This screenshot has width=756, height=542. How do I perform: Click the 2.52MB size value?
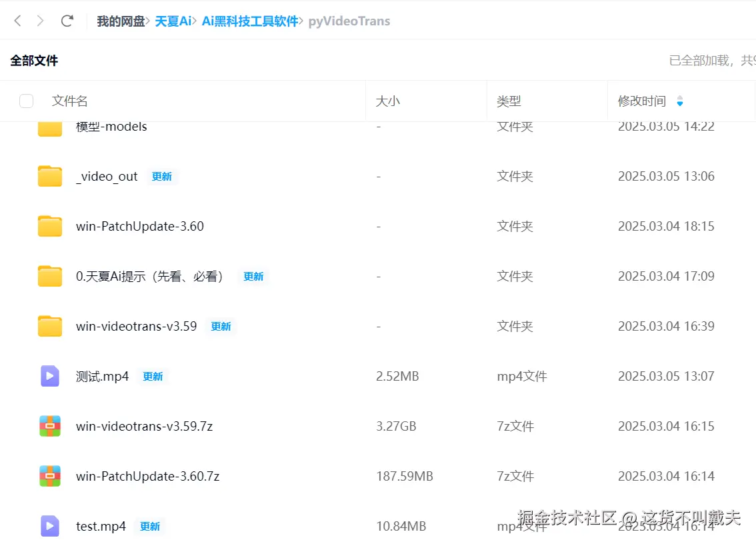397,376
